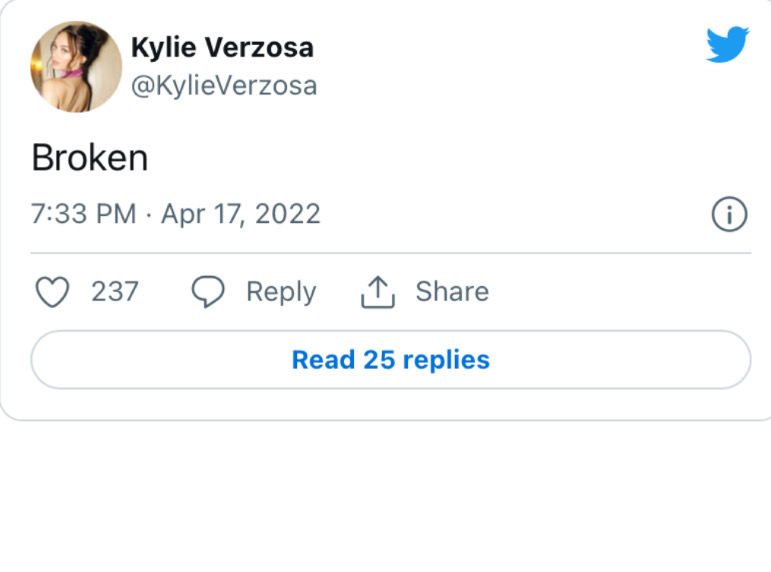Click the Apr 17, 2022 date
Screen dimensions: 771x572
[241, 214]
